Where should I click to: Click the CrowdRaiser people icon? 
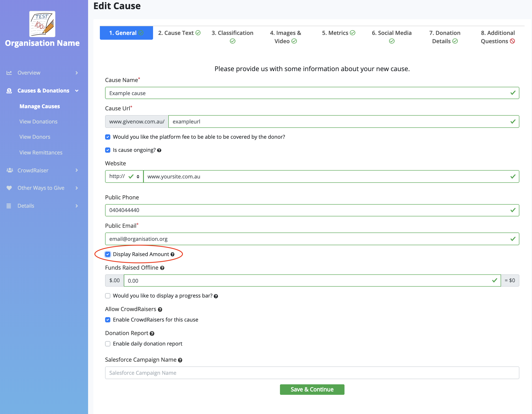pyautogui.click(x=10, y=170)
